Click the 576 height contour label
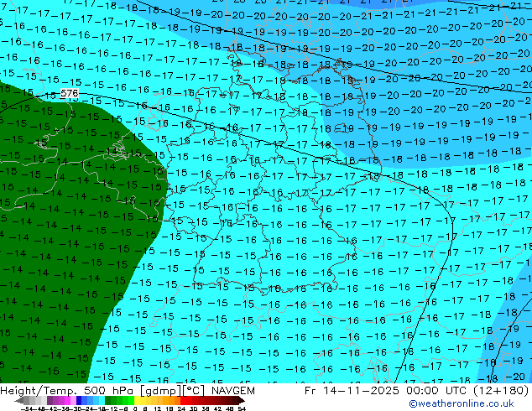This screenshot has width=532, height=411. [x=70, y=93]
